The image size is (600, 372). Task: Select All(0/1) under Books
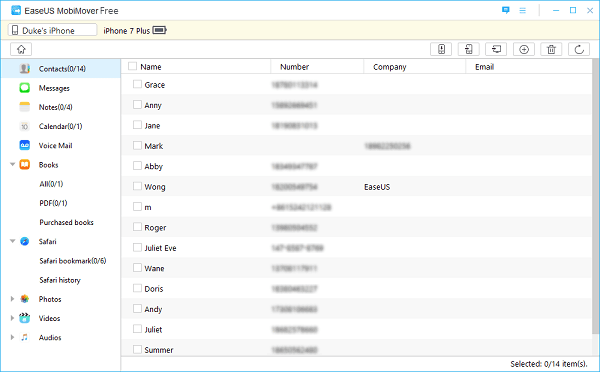tap(51, 184)
